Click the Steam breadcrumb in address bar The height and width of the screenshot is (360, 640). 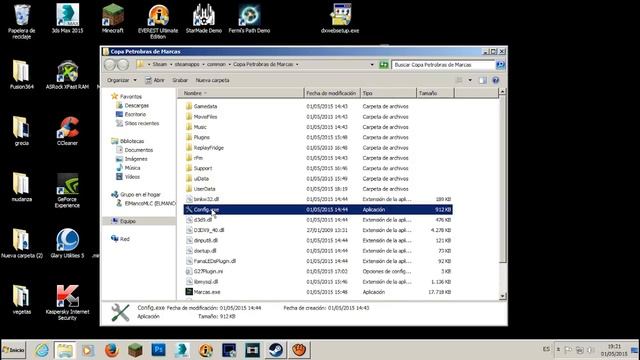click(160, 64)
